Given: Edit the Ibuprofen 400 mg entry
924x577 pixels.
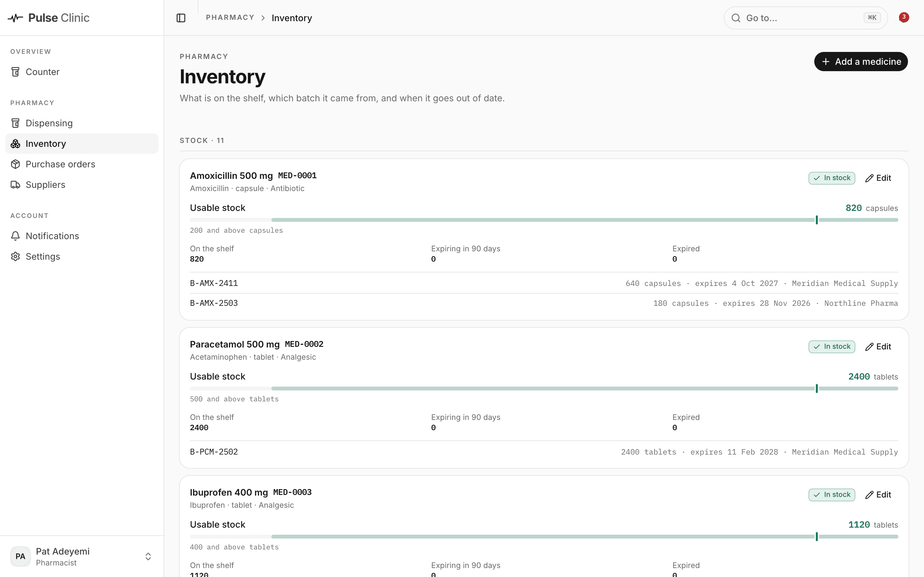Looking at the screenshot, I should pyautogui.click(x=878, y=495).
